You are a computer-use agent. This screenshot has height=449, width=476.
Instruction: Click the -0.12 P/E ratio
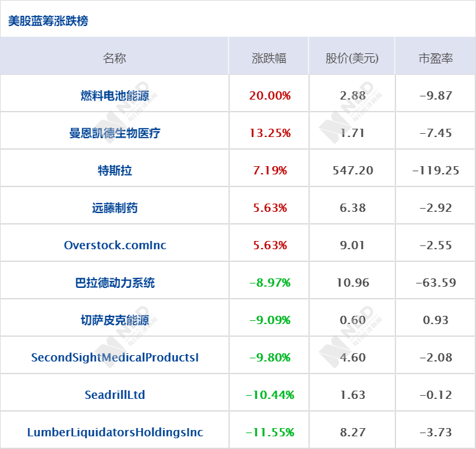click(x=435, y=394)
